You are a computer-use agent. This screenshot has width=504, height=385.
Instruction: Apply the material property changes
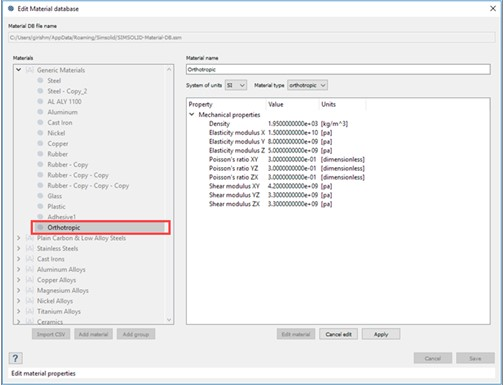pyautogui.click(x=381, y=334)
